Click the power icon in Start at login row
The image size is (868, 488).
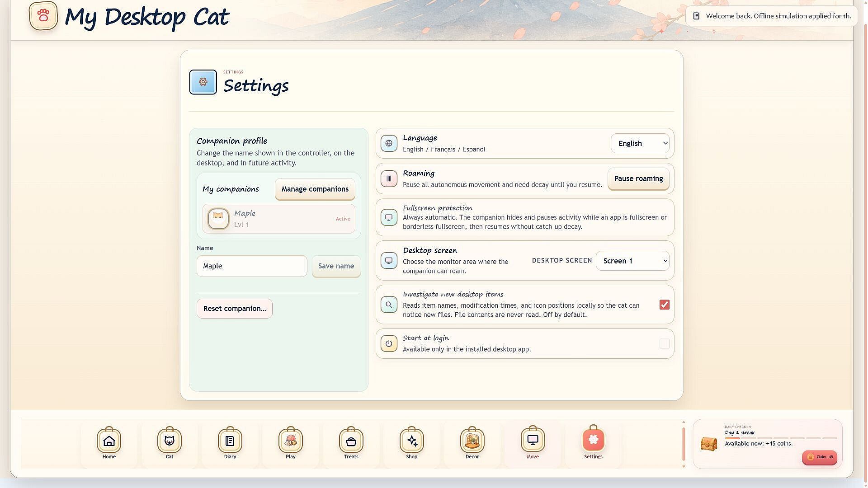pos(389,343)
